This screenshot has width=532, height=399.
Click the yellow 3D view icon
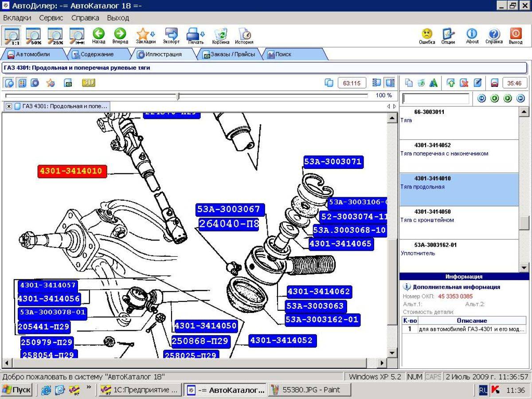coord(89,82)
